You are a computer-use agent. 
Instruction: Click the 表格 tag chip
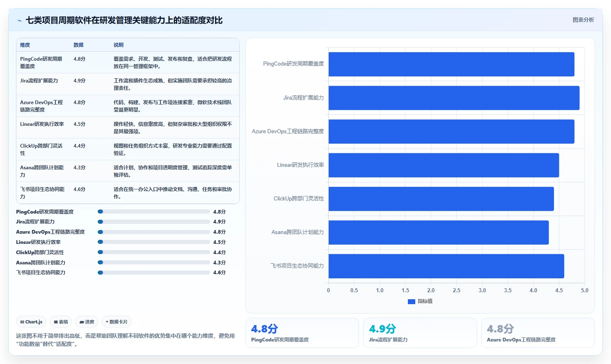tap(61, 322)
